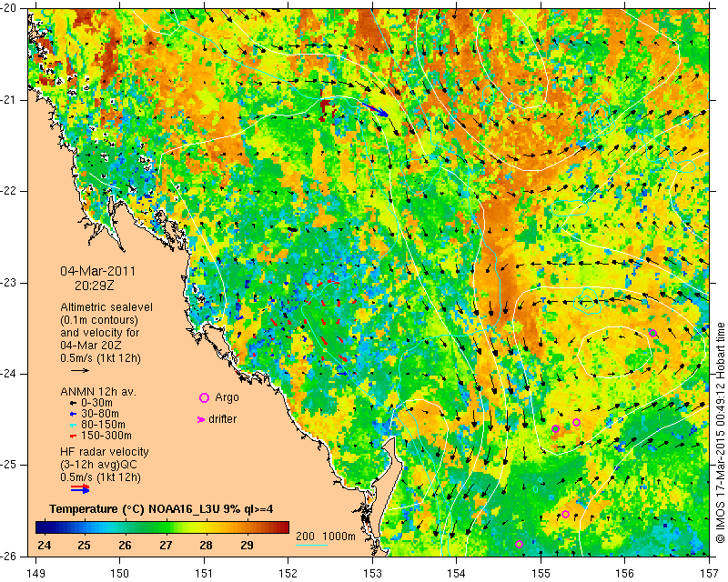Screen dimensions: 728x582
Task: Click the latitude axis label -24
Action: pyautogui.click(x=10, y=374)
